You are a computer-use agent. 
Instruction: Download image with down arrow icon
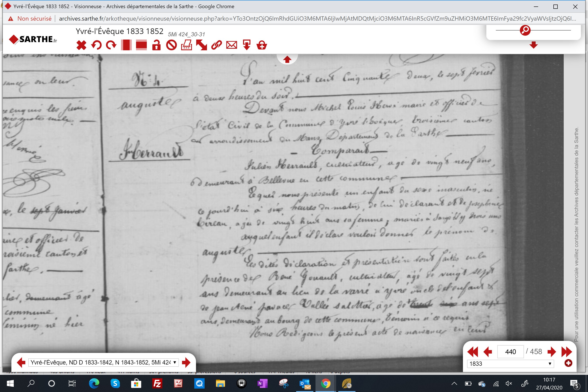(247, 45)
